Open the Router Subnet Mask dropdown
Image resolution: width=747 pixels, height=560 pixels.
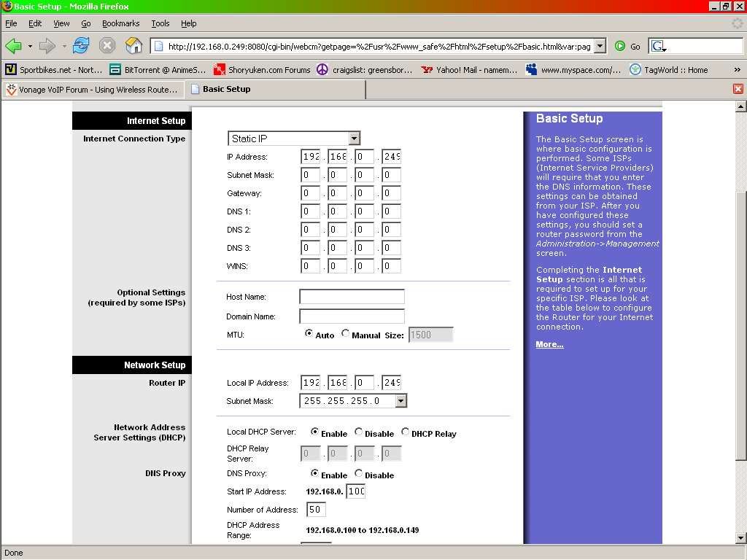(x=353, y=401)
